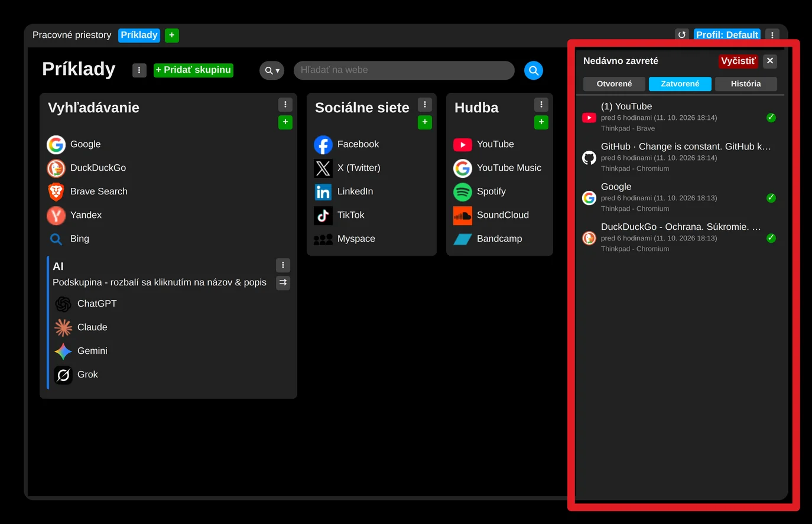The image size is (812, 524).
Task: Click the blue web search button
Action: pyautogui.click(x=534, y=70)
